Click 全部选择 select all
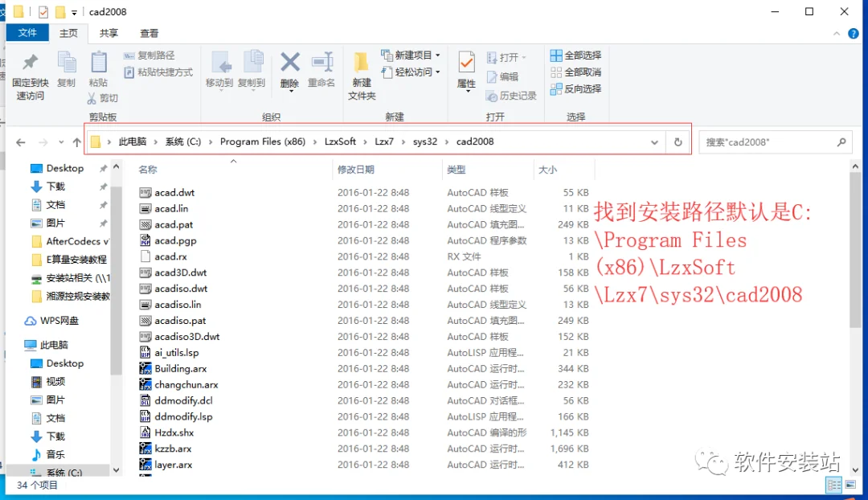868x500 pixels. (575, 55)
